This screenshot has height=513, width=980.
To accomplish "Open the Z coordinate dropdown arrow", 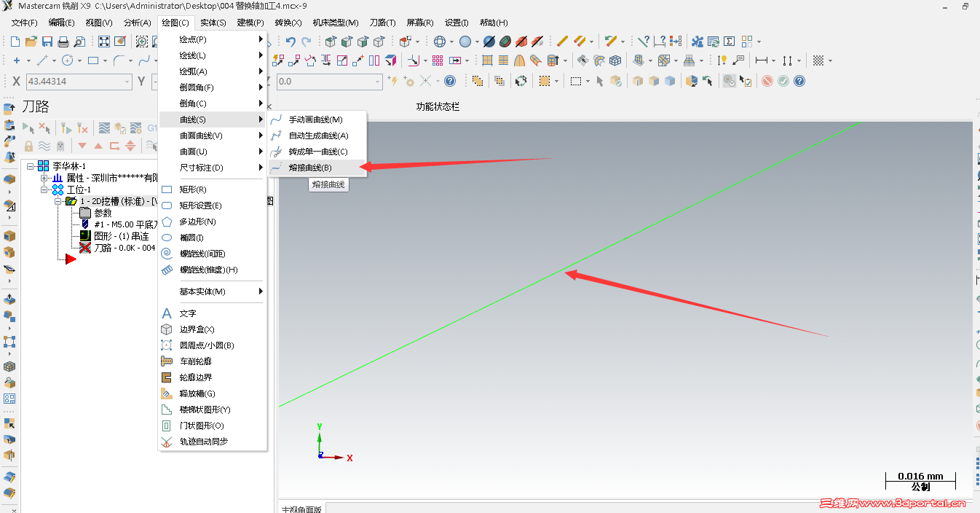I will (x=378, y=81).
